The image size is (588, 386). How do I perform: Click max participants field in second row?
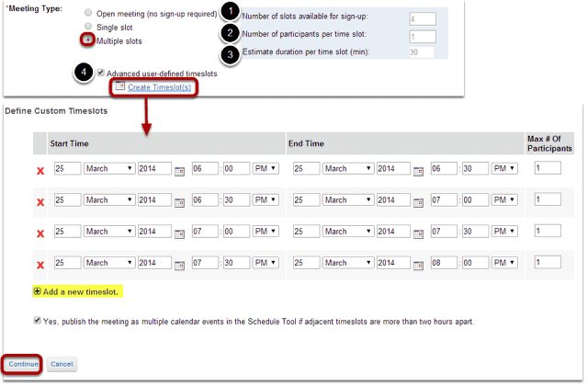(548, 199)
